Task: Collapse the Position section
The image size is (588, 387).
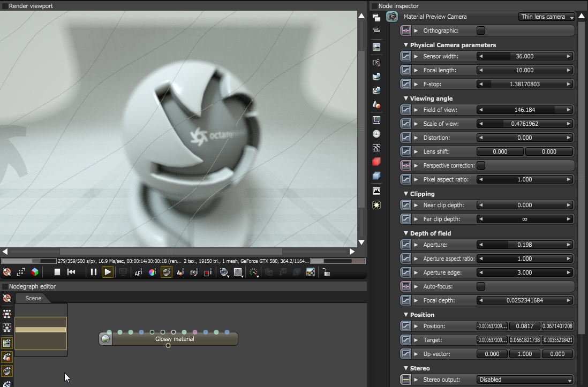Action: tap(406, 315)
